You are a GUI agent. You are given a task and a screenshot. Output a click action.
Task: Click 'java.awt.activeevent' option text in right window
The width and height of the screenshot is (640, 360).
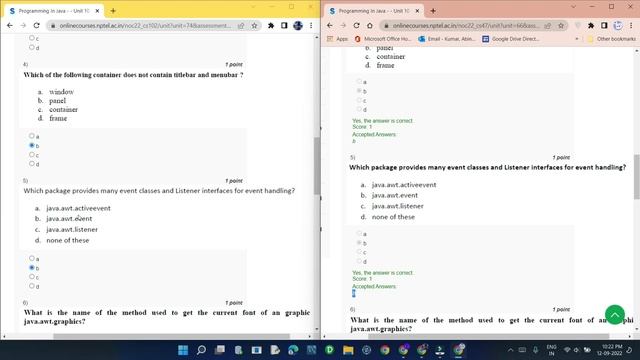[x=404, y=185]
